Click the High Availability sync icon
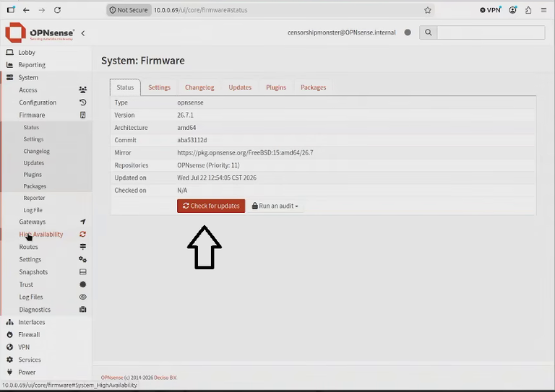 83,234
